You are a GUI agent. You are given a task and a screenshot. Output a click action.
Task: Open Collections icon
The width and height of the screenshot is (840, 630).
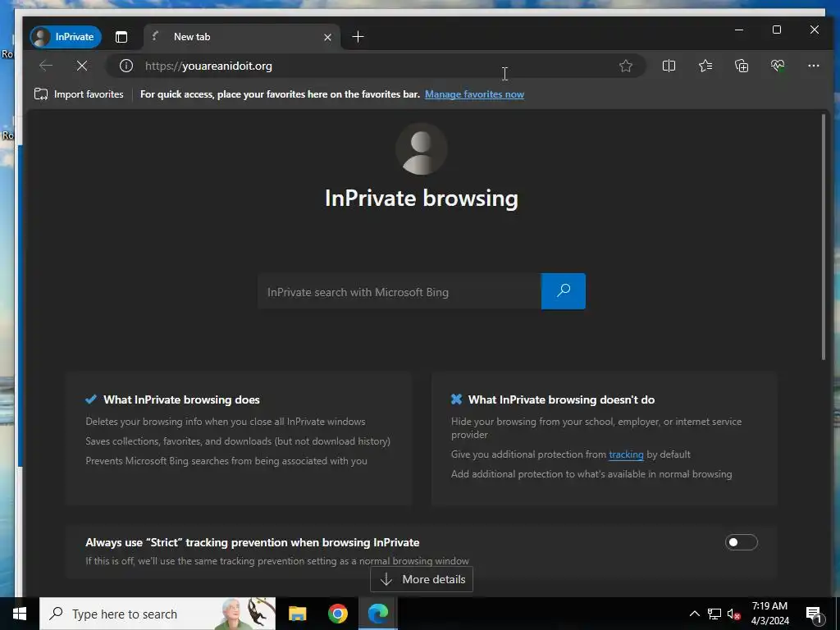pos(742,66)
